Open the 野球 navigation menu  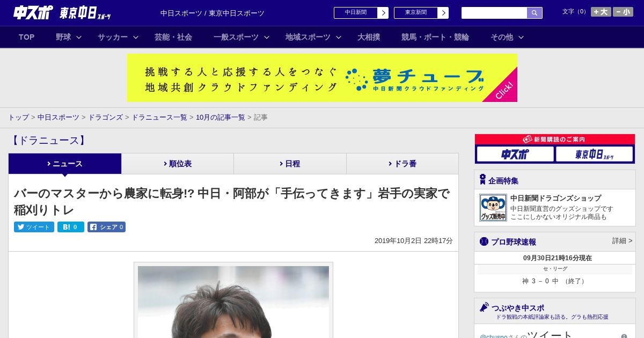(63, 37)
